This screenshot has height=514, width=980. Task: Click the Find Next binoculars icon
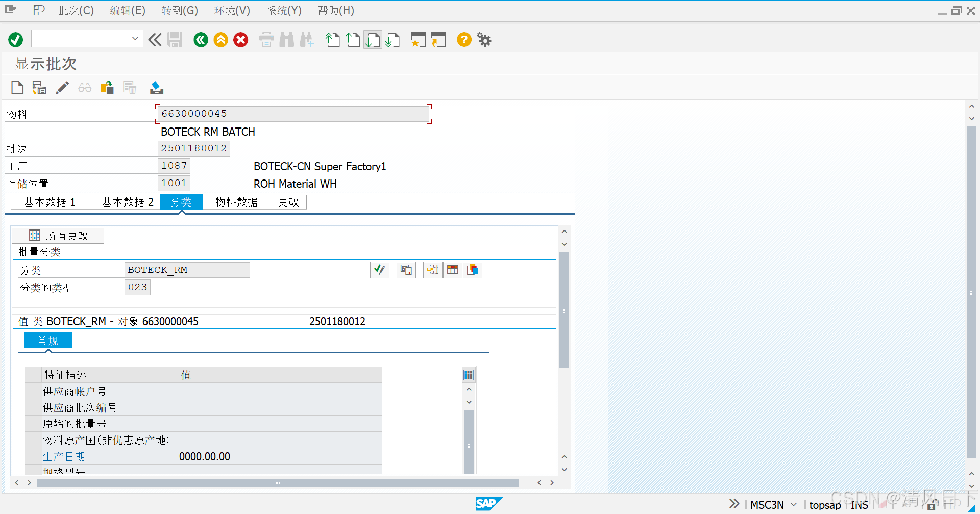[307, 40]
